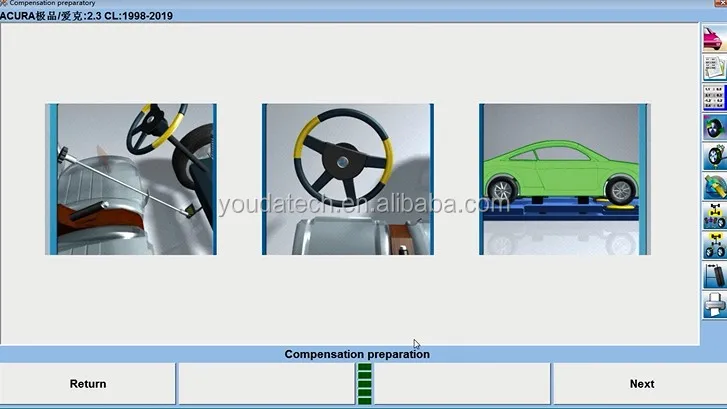Click the printer icon in sidebar
The width and height of the screenshot is (727, 409).
[x=714, y=305]
